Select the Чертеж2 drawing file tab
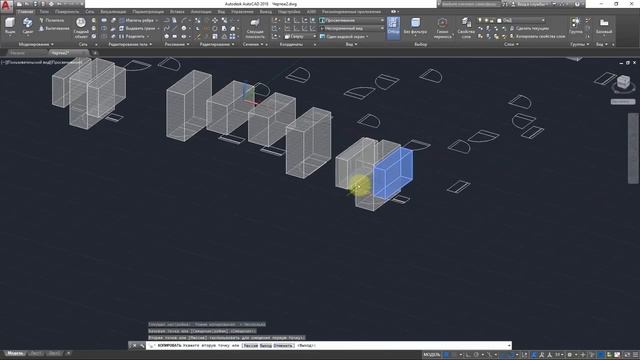 [x=67, y=53]
